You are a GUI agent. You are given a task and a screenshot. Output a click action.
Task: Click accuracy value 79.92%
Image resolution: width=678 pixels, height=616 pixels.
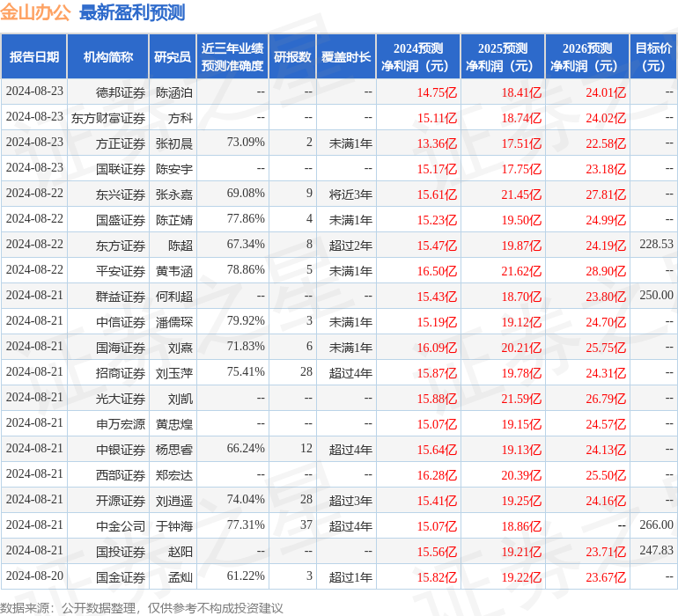[246, 320]
